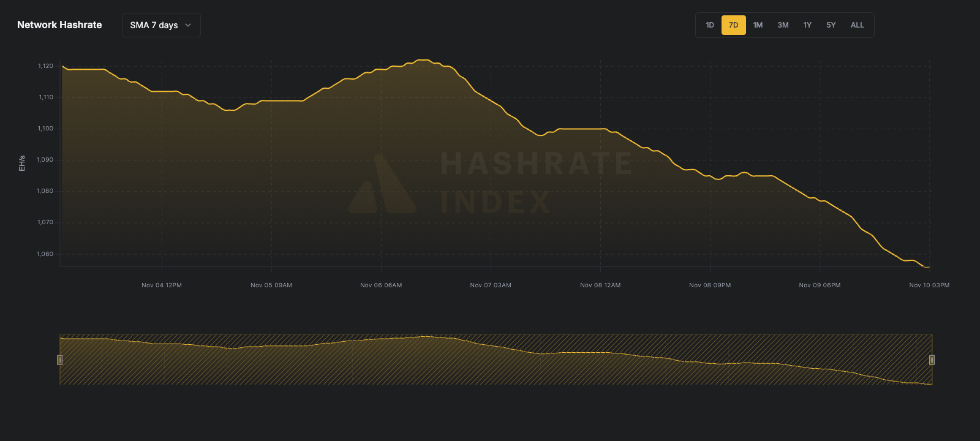
Task: Click the Nov 04 12PM axis label
Action: tap(162, 285)
